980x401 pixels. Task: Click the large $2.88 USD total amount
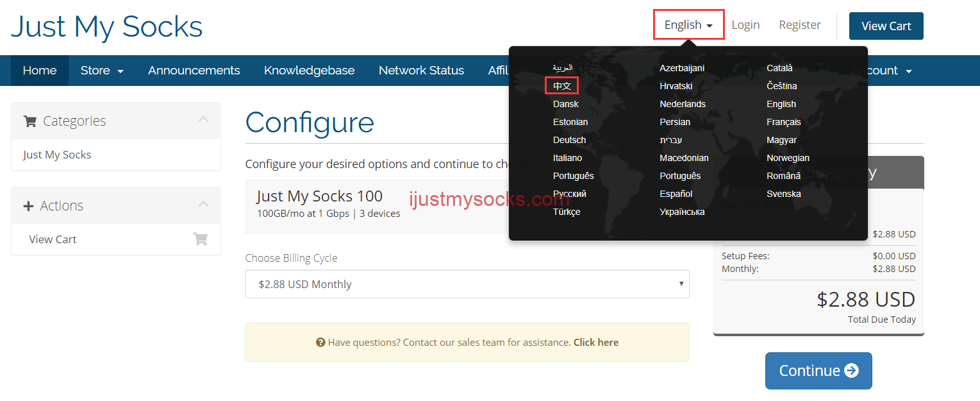[x=866, y=300]
